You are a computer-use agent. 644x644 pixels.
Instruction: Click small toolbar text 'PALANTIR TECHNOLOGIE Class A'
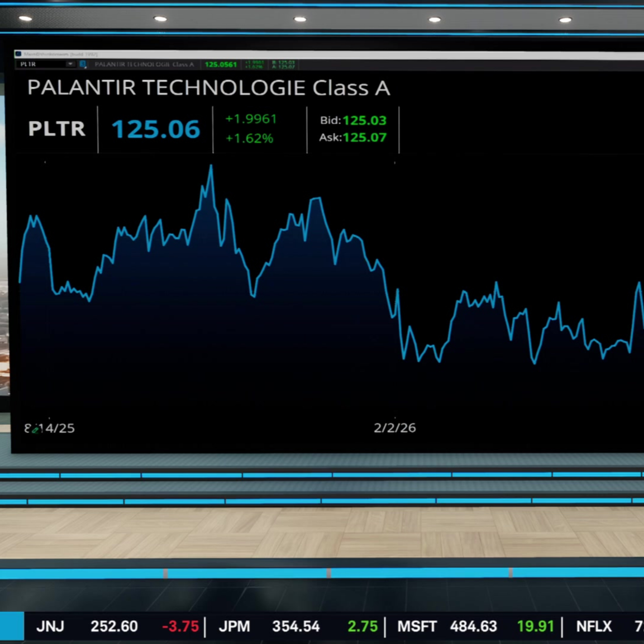click(144, 64)
